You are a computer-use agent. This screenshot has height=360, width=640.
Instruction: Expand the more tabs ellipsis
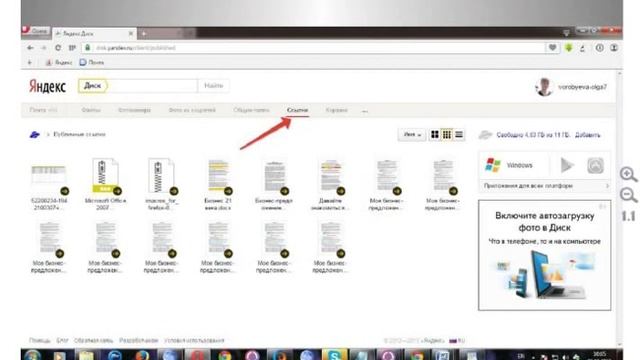(364, 111)
